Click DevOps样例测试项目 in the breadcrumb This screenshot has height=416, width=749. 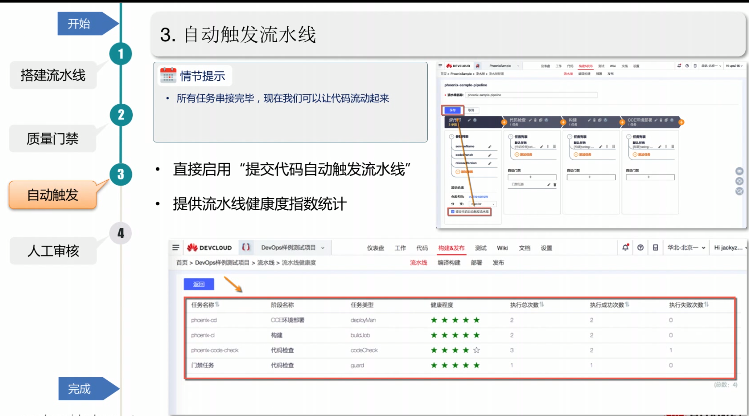point(222,263)
